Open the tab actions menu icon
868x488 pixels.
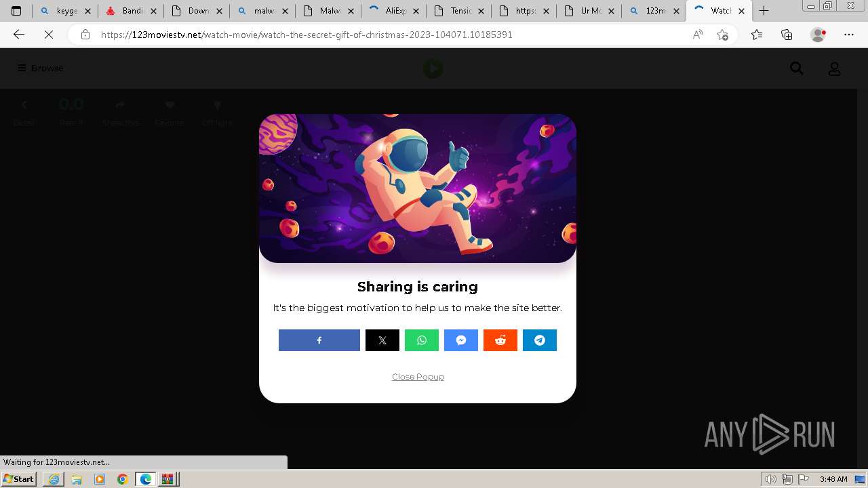click(x=16, y=11)
